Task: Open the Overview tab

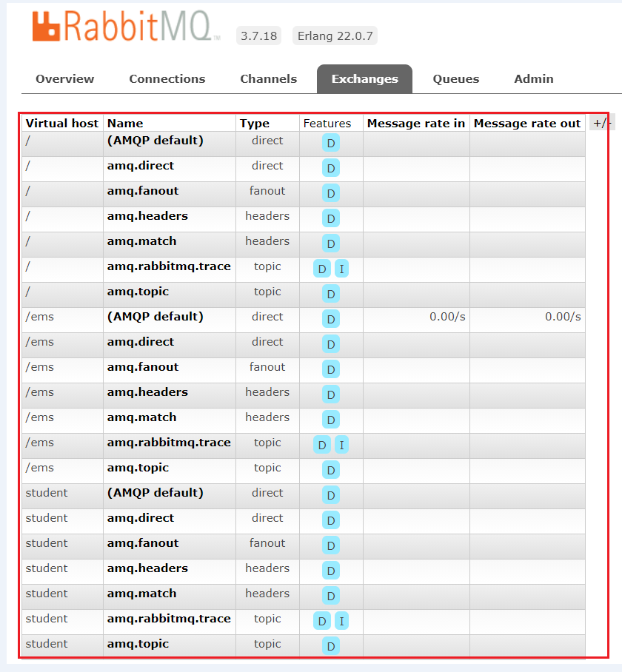Action: [64, 79]
